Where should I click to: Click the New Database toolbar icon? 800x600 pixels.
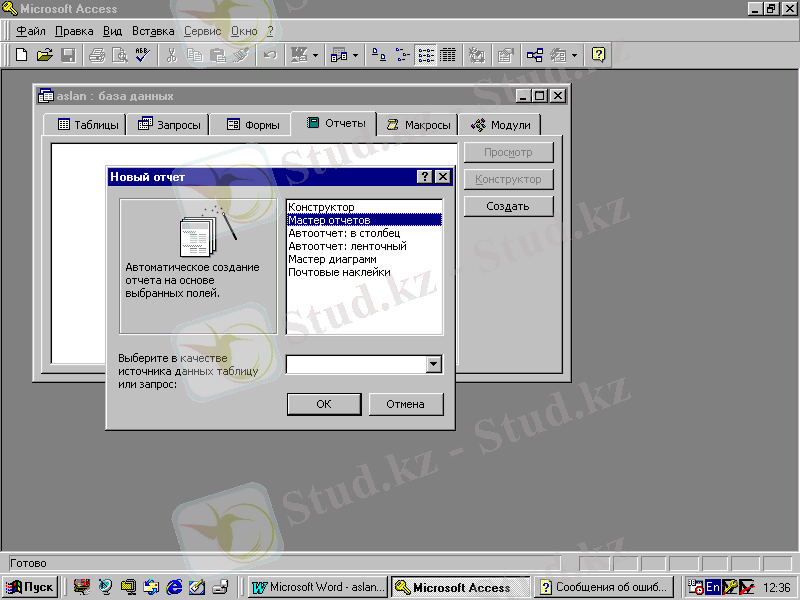pyautogui.click(x=21, y=55)
